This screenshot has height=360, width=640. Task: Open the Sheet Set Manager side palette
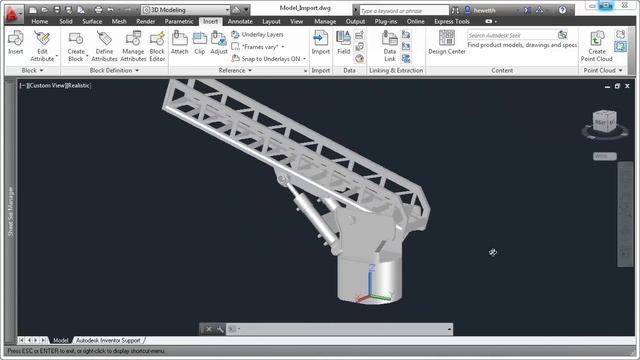11,211
